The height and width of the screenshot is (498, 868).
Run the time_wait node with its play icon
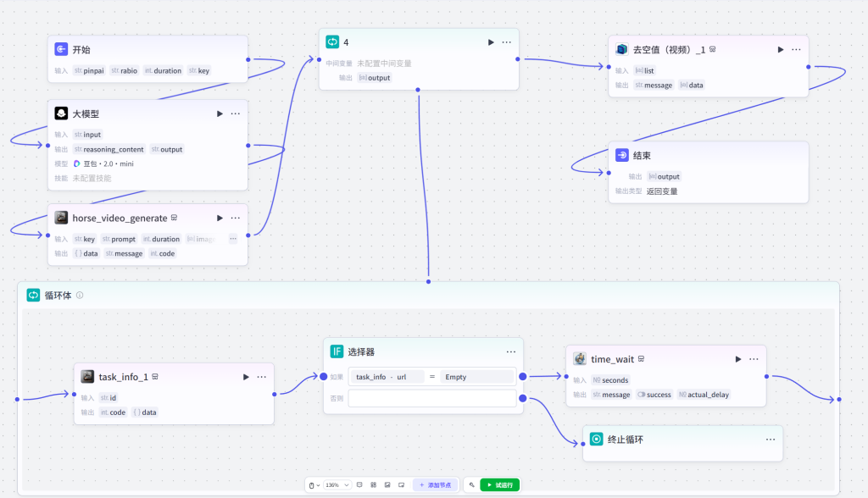738,359
